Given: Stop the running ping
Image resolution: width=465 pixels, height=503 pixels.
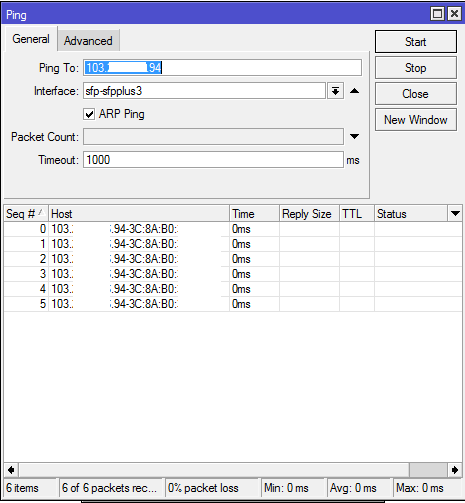Looking at the screenshot, I should [x=416, y=68].
